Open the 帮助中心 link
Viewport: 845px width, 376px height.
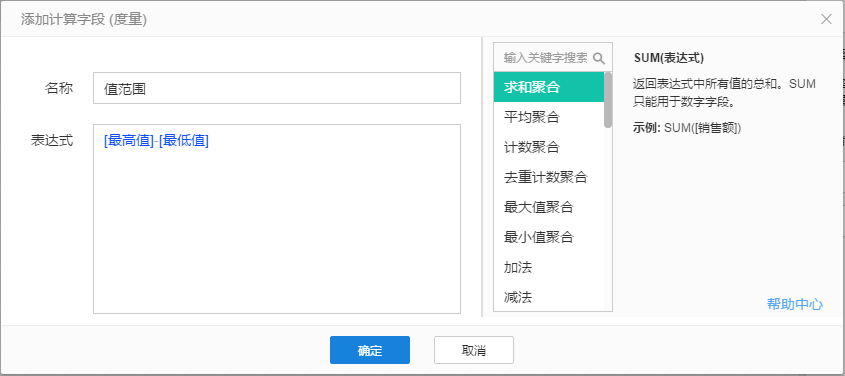click(794, 304)
